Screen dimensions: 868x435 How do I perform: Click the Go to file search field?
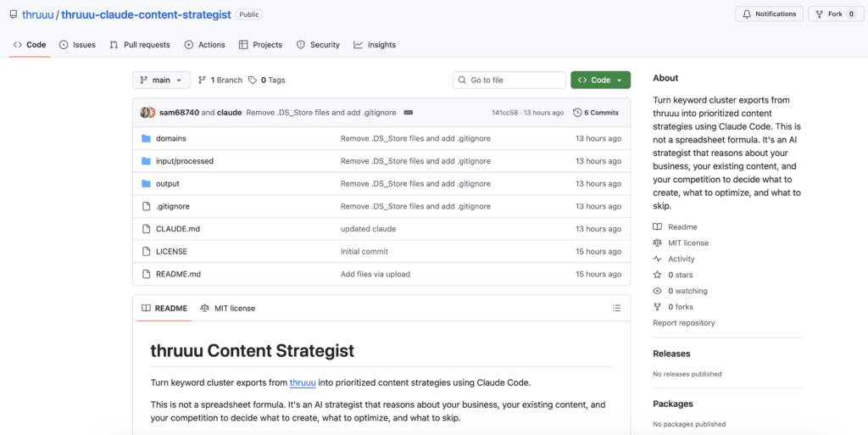(x=509, y=81)
